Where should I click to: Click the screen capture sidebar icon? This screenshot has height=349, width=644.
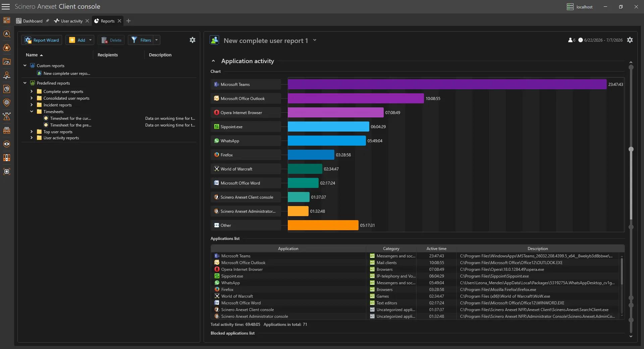7,171
